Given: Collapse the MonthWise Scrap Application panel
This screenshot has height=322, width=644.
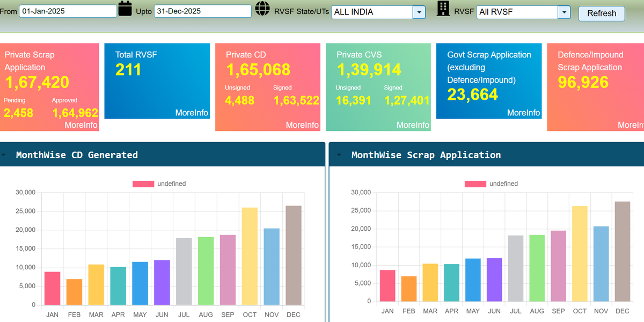Looking at the screenshot, I should coord(339,155).
